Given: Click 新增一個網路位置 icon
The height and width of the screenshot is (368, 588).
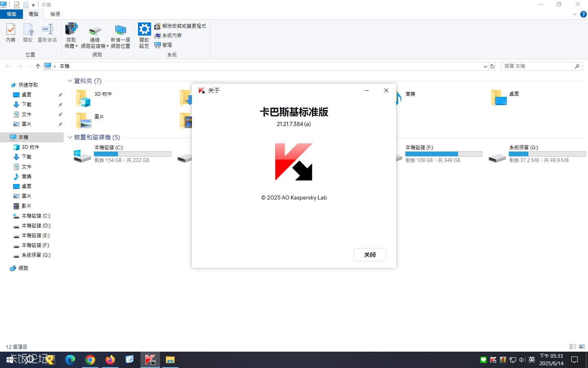Looking at the screenshot, I should 120,36.
